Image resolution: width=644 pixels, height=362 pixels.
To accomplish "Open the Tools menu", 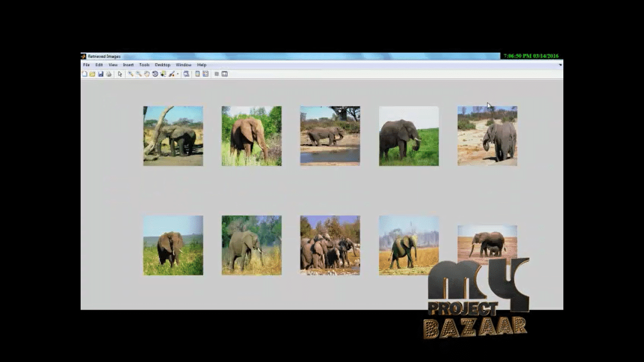I will 144,65.
